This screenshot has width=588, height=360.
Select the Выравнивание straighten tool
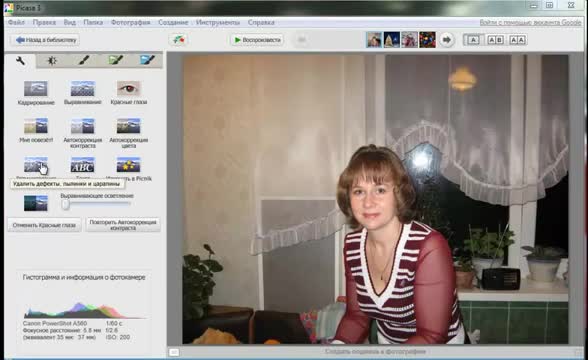point(82,92)
